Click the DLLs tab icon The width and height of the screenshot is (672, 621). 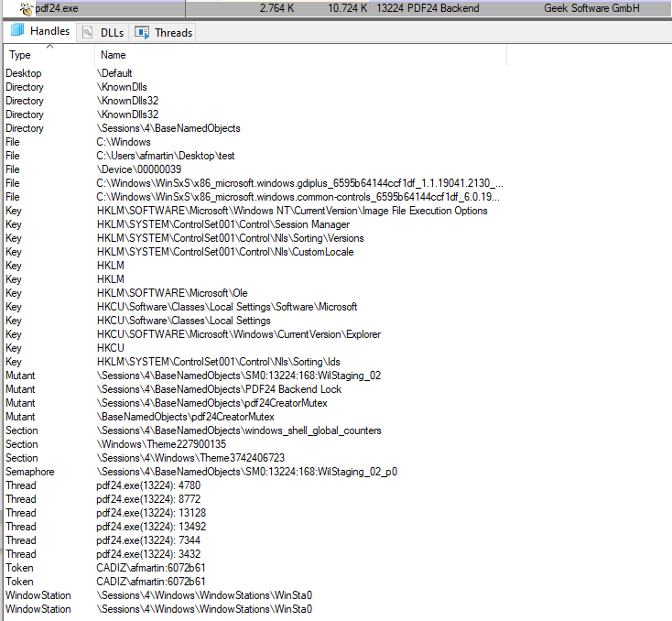[88, 33]
